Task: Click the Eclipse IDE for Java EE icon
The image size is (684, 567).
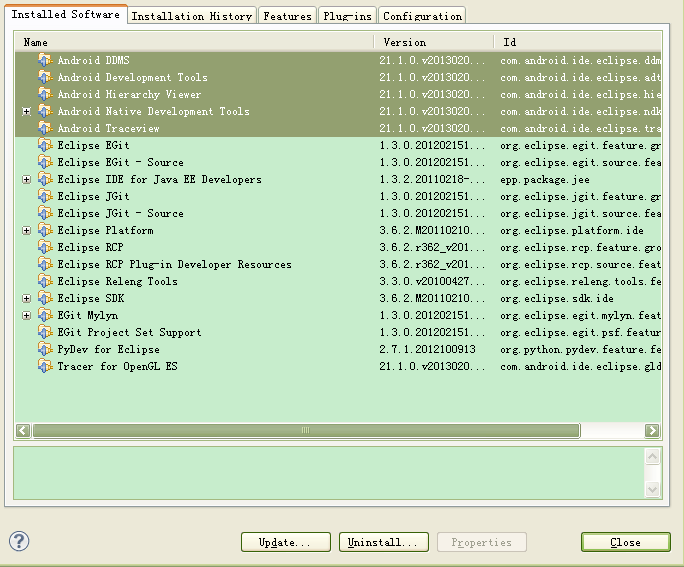Action: [x=45, y=179]
